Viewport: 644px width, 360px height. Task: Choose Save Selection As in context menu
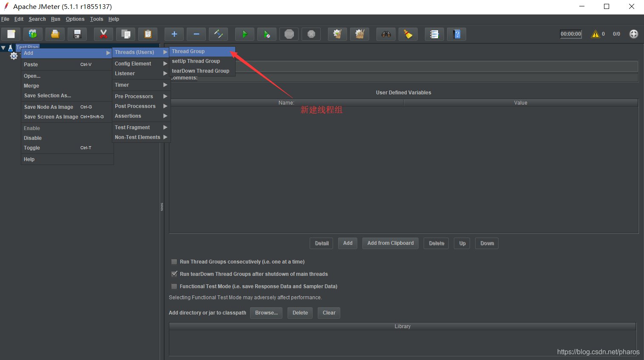click(67, 96)
